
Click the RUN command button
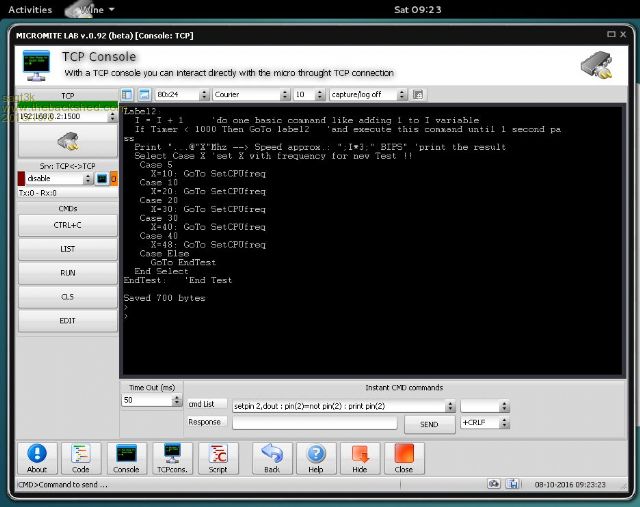(68, 272)
